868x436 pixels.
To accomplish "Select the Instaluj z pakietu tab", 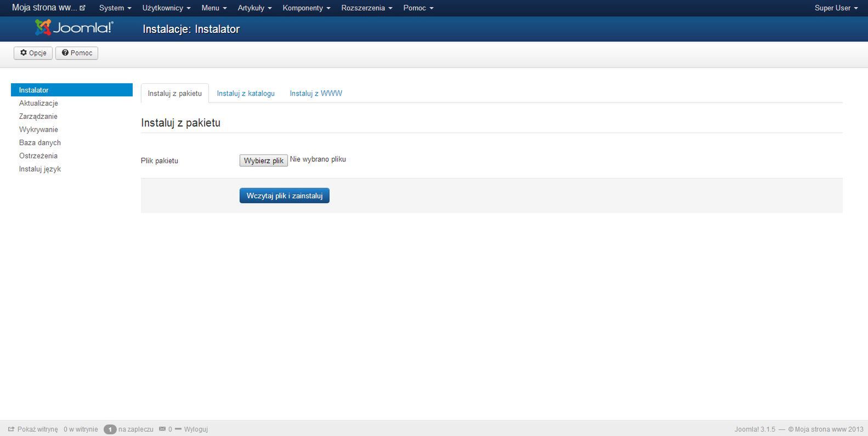I will [x=175, y=93].
